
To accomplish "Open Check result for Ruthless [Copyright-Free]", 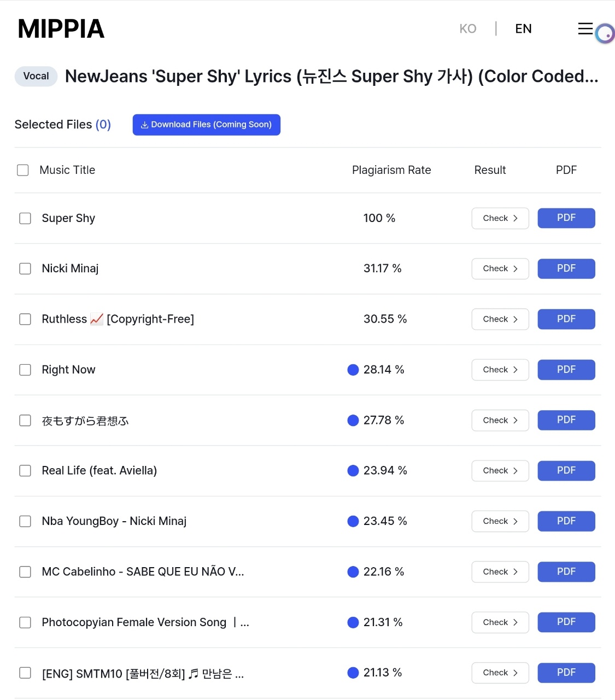I will 500,319.
